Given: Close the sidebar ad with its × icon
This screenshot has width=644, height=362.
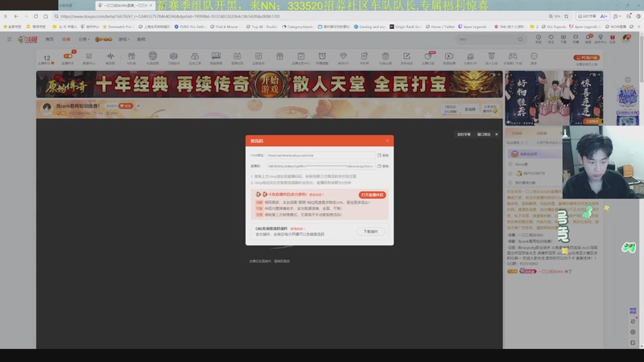Looking at the screenshot, I should [600, 74].
